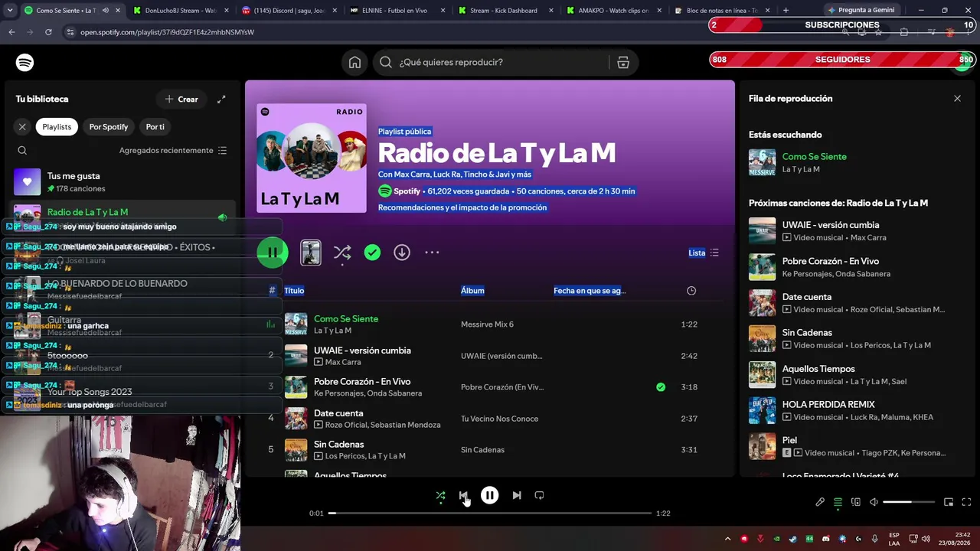Go to Spotify Home using the house icon
This screenshot has width=980, height=551.
(x=354, y=63)
